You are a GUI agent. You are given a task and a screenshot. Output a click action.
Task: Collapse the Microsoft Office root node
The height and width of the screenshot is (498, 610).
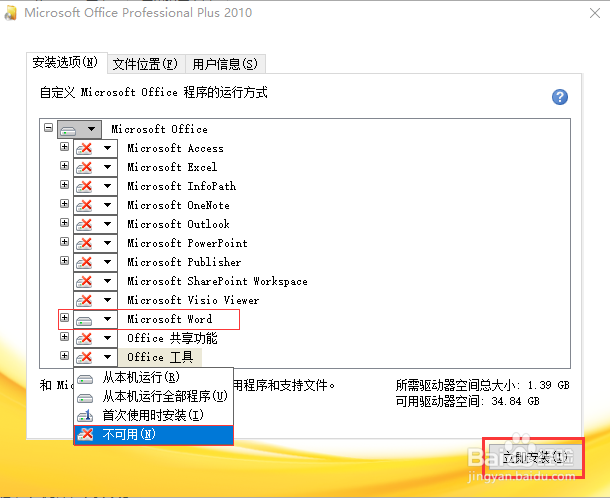(x=48, y=128)
